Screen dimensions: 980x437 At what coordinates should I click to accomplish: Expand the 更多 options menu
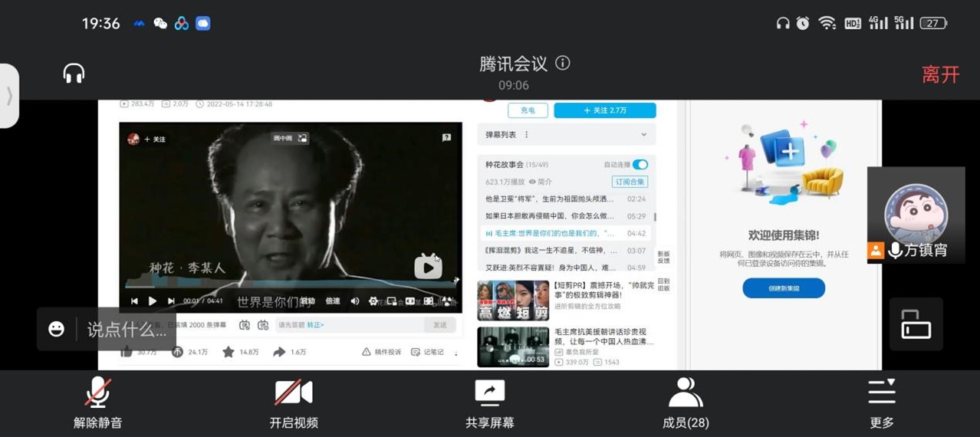882,402
